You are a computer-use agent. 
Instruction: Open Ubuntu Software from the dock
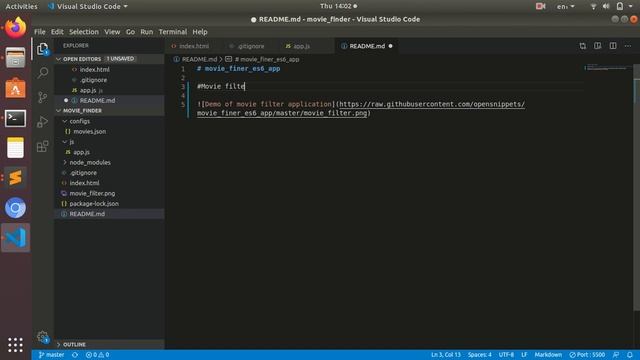16,88
